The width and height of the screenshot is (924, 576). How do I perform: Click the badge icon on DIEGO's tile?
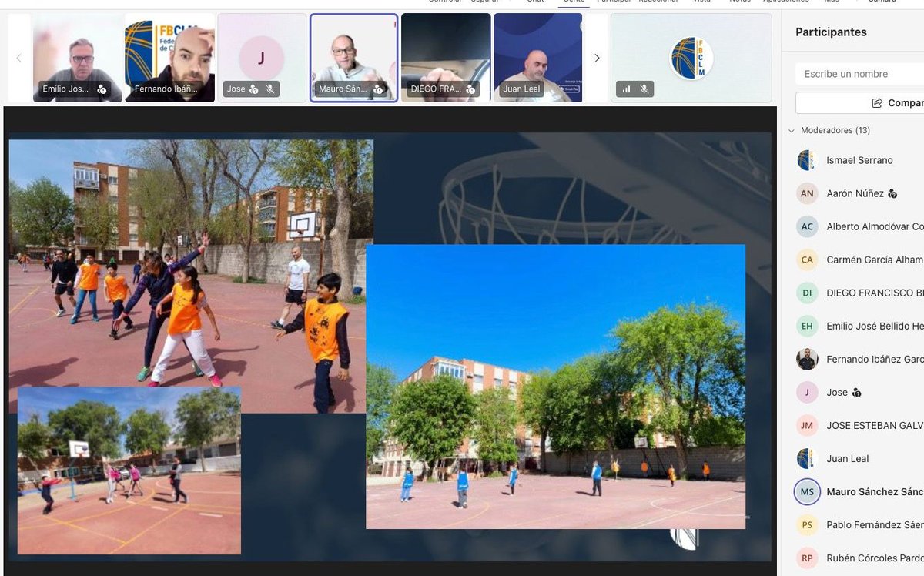(470, 89)
